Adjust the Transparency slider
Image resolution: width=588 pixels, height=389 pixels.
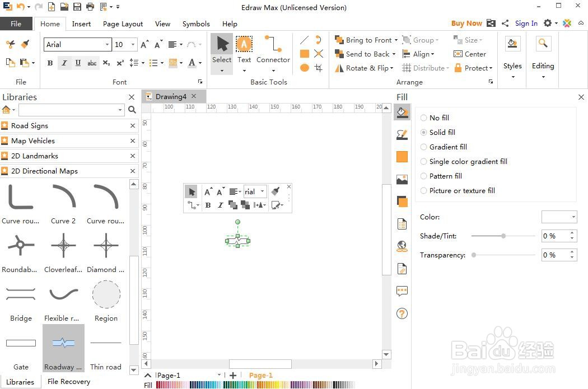474,255
